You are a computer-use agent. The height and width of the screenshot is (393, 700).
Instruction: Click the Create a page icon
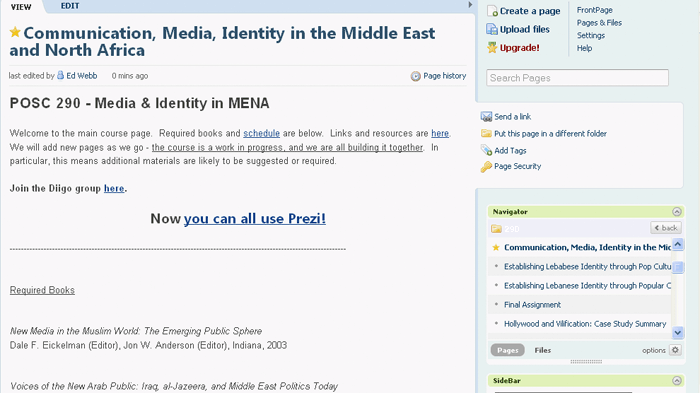point(492,11)
